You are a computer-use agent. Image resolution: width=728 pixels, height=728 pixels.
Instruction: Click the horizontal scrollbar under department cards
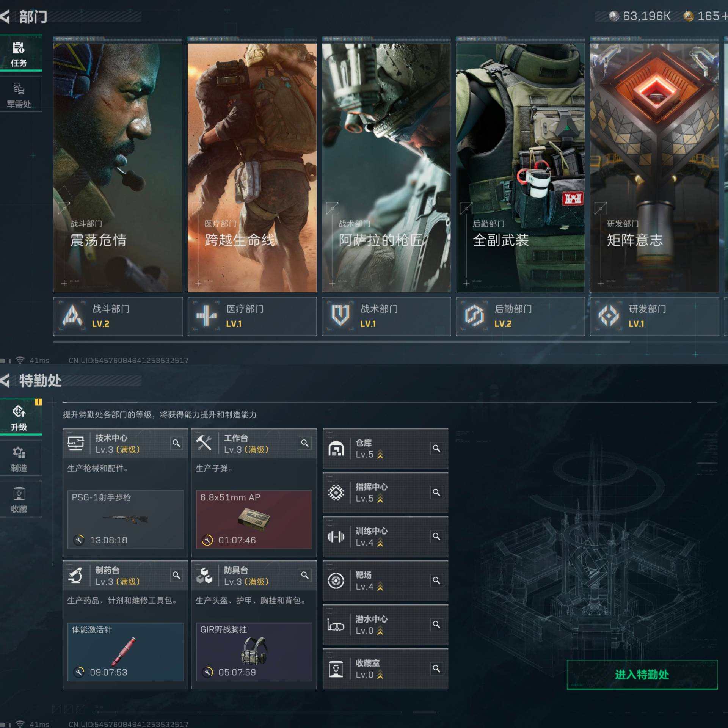coord(341,342)
